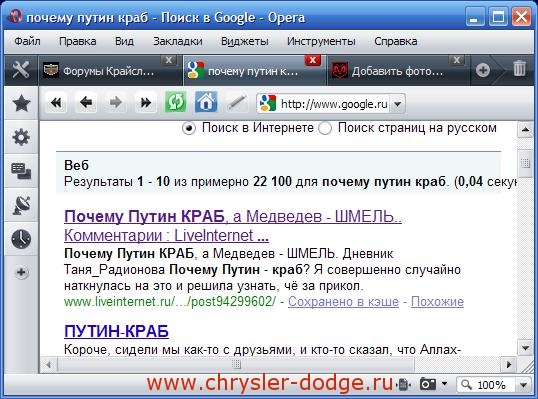Click the Google favicon in address bar
538x399 pixels.
click(x=268, y=103)
